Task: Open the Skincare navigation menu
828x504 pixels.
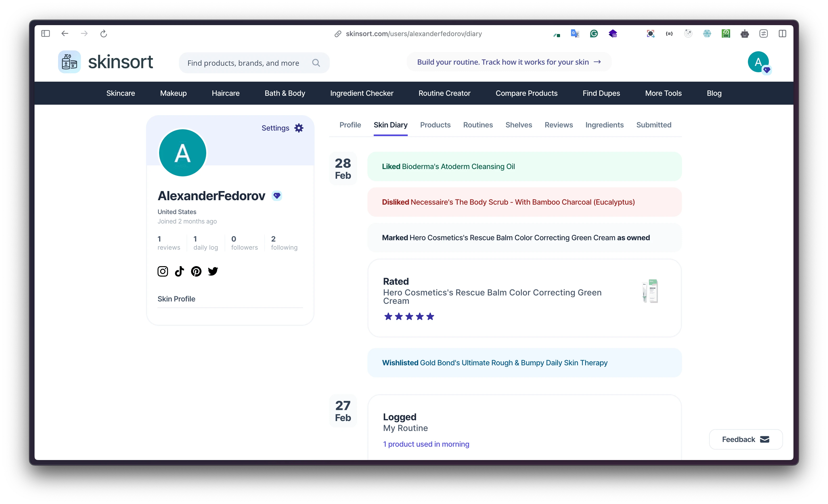Action: coord(121,93)
